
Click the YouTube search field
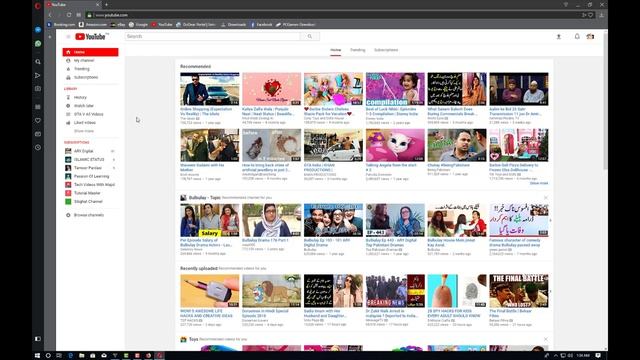[x=212, y=36]
